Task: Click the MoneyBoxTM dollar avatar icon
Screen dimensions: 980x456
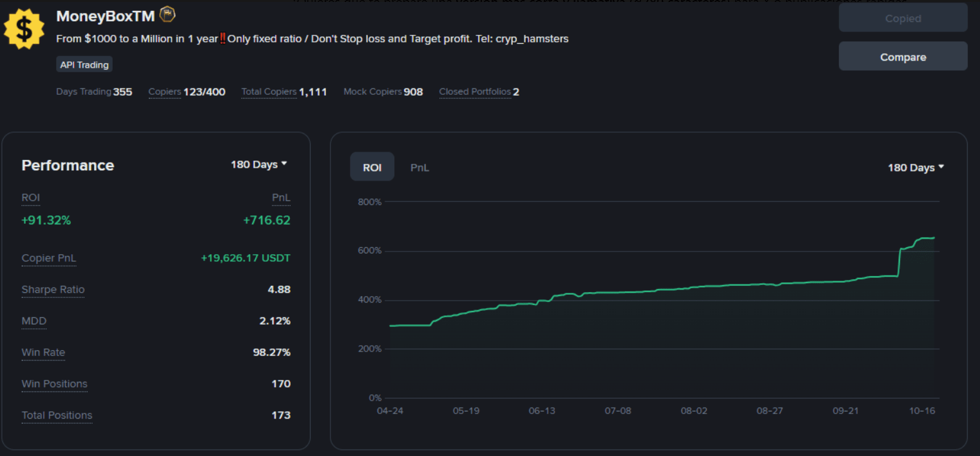Action: tap(24, 30)
